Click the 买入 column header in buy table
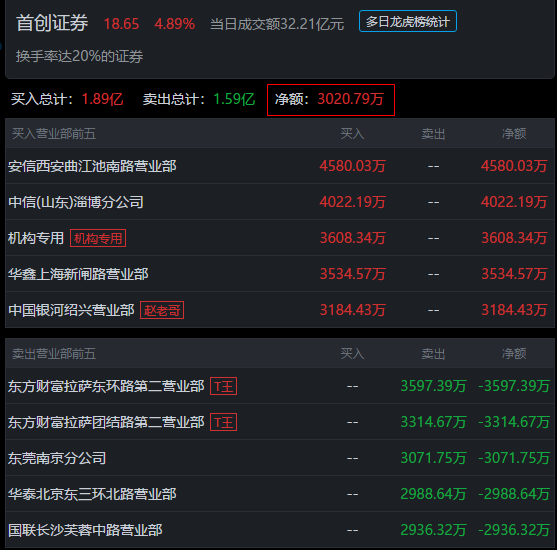 [352, 134]
